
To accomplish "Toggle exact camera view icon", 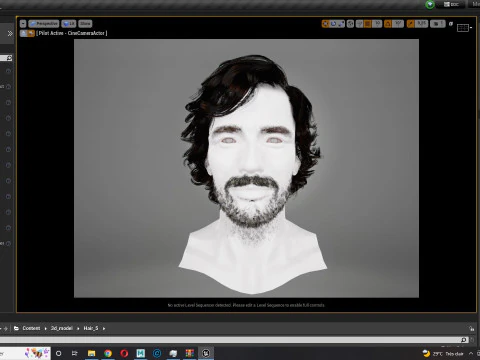I will pos(31,33).
